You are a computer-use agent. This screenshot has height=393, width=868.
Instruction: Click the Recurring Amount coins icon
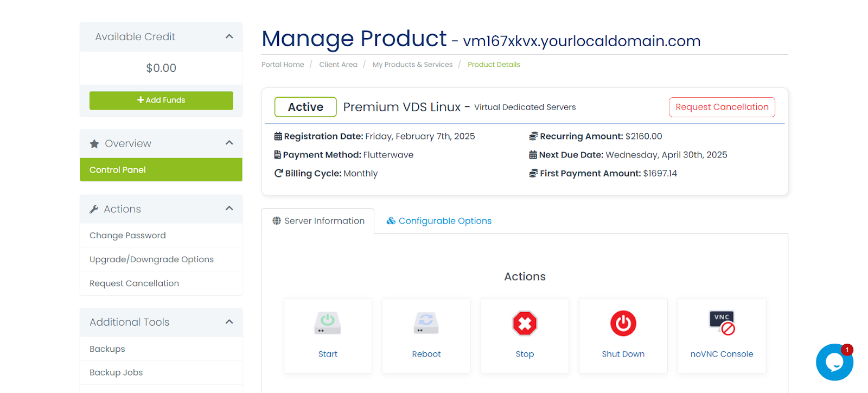coord(533,136)
